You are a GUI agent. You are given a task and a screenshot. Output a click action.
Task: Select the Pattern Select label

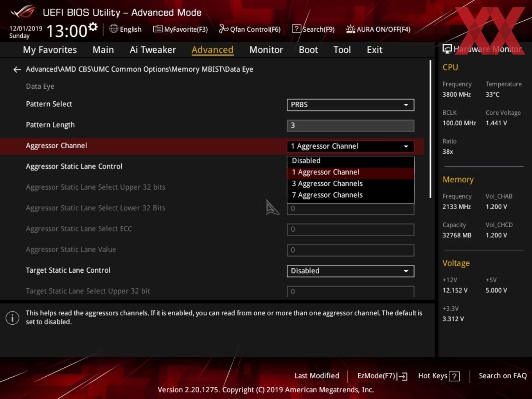coord(49,104)
